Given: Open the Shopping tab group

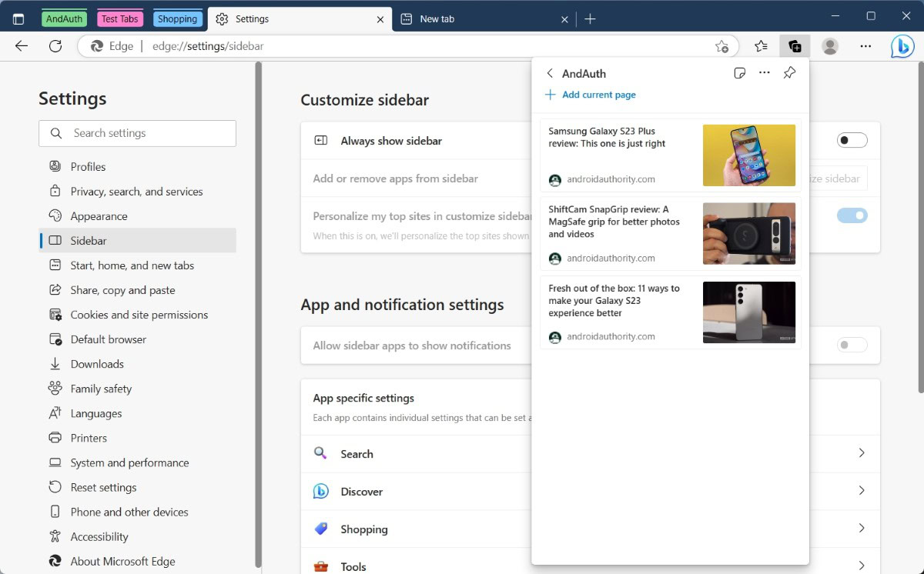Looking at the screenshot, I should (x=177, y=19).
